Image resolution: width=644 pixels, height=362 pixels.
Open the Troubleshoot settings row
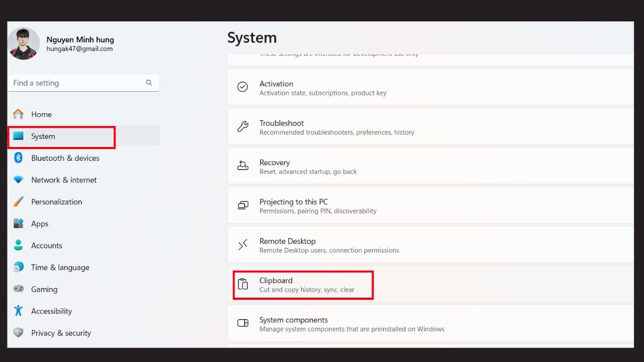[x=430, y=127]
